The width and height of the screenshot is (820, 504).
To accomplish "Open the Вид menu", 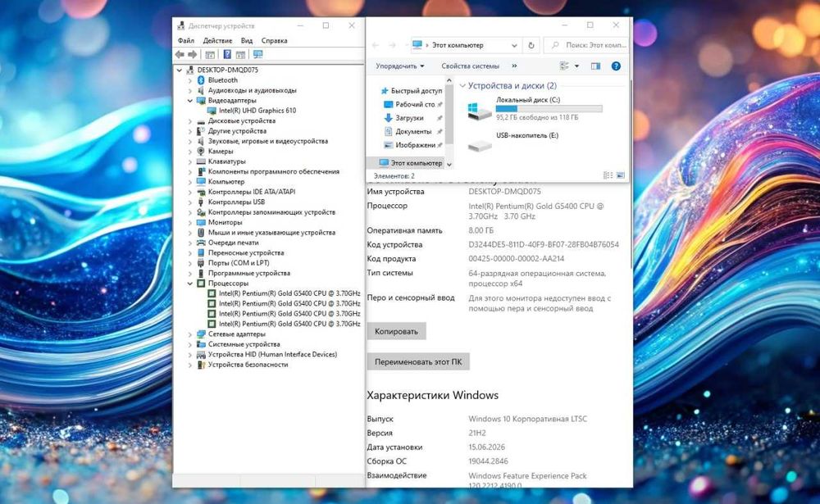I will pos(247,40).
